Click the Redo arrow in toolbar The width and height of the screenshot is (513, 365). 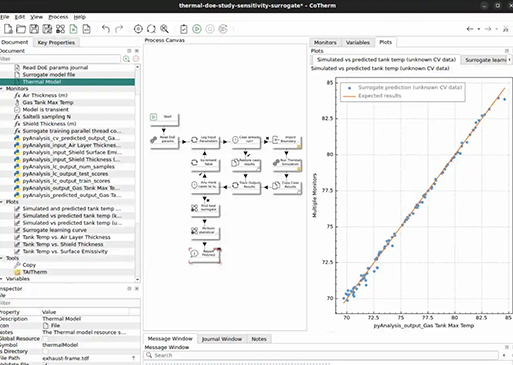pyautogui.click(x=119, y=29)
